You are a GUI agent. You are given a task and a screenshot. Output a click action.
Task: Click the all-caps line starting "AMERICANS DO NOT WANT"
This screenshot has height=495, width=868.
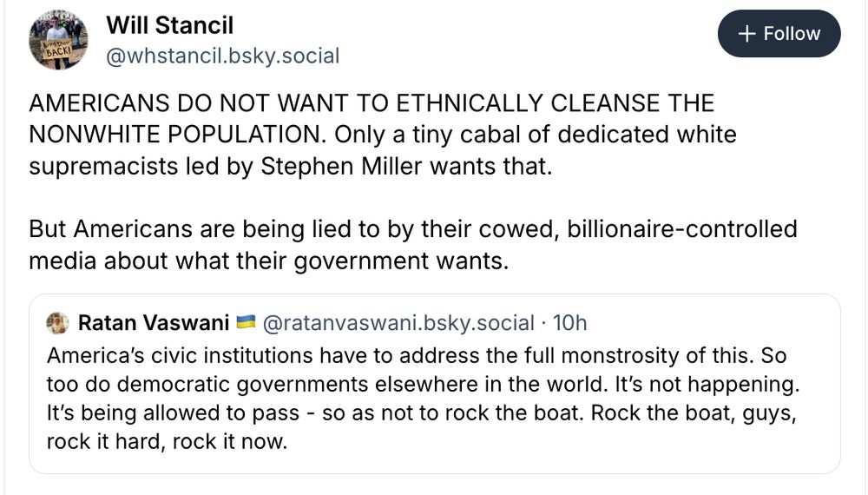pos(371,103)
